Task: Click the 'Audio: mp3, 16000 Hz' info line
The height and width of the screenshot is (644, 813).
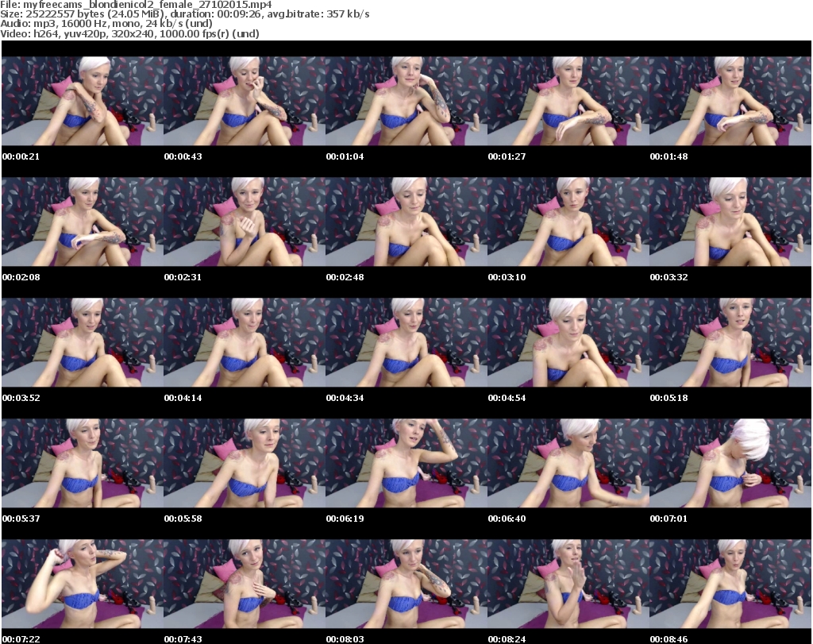Action: click(106, 24)
